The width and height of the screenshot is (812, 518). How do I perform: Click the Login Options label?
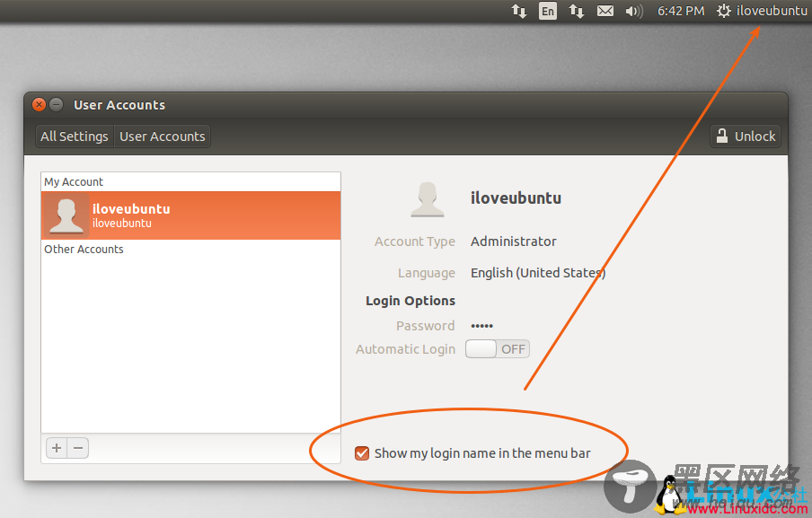point(410,301)
